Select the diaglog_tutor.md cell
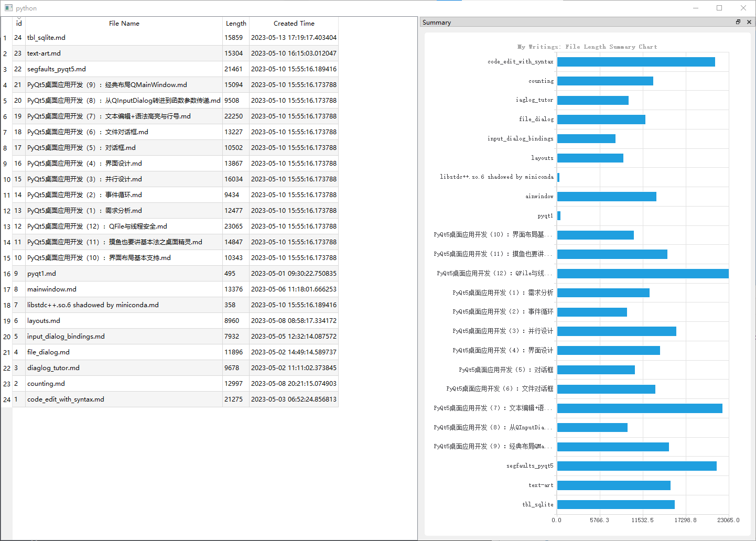This screenshot has width=756, height=541. [124, 368]
